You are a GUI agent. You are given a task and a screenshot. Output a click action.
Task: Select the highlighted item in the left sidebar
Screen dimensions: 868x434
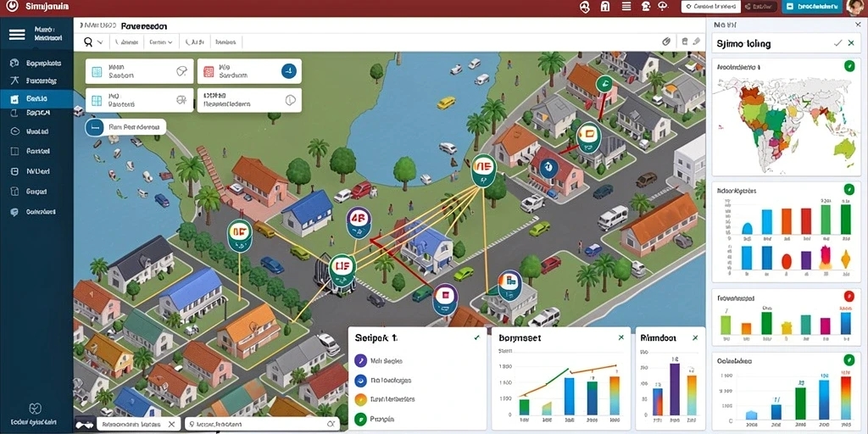click(x=36, y=99)
